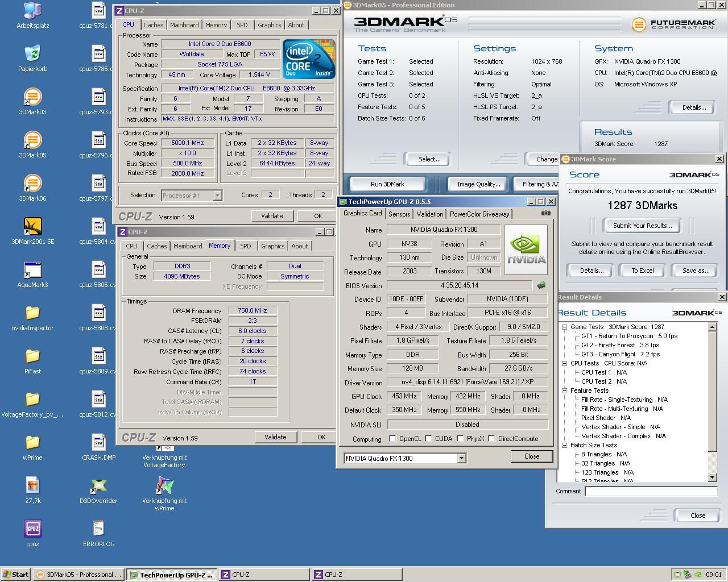This screenshot has width=728, height=582.
Task: Click Result Details scrollbar down arrow
Action: 713,477
